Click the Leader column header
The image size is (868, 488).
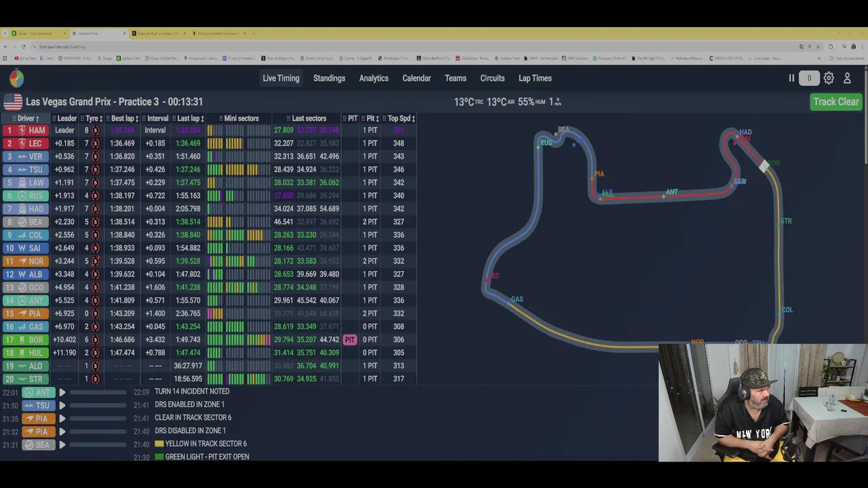(65, 119)
